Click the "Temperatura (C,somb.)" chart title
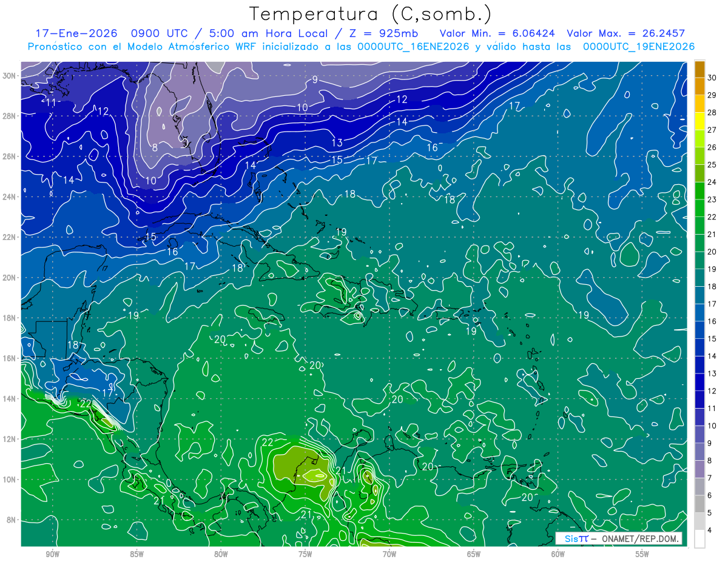This screenshot has height=562, width=728. [x=371, y=14]
